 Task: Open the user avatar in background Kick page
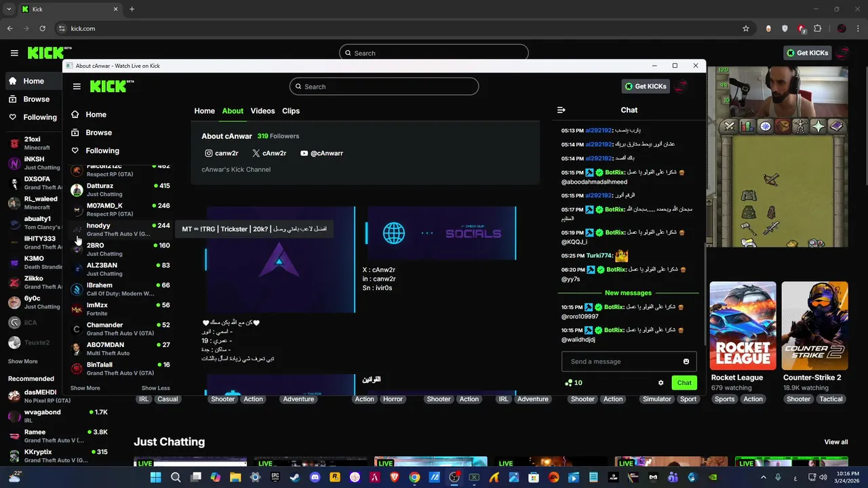pyautogui.click(x=844, y=52)
